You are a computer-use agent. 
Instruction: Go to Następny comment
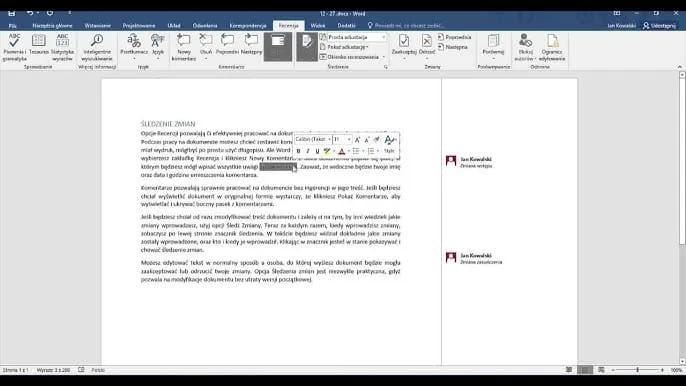pos(251,44)
